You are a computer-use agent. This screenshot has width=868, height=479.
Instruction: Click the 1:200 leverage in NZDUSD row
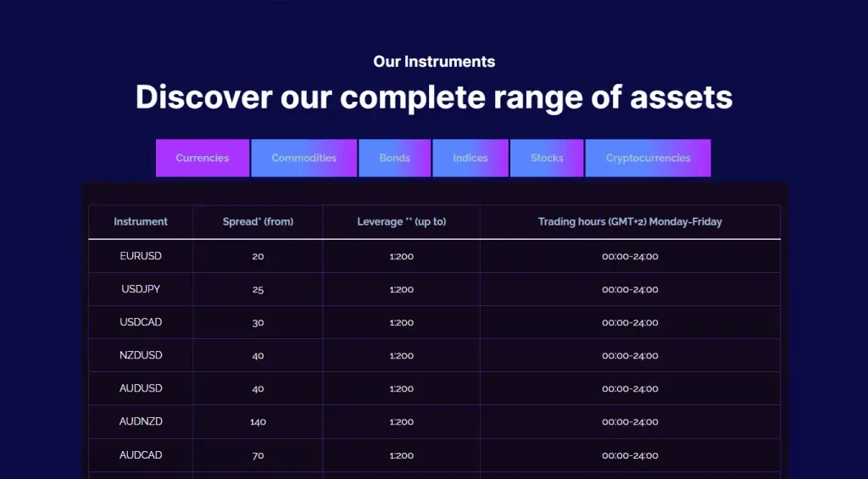(401, 356)
